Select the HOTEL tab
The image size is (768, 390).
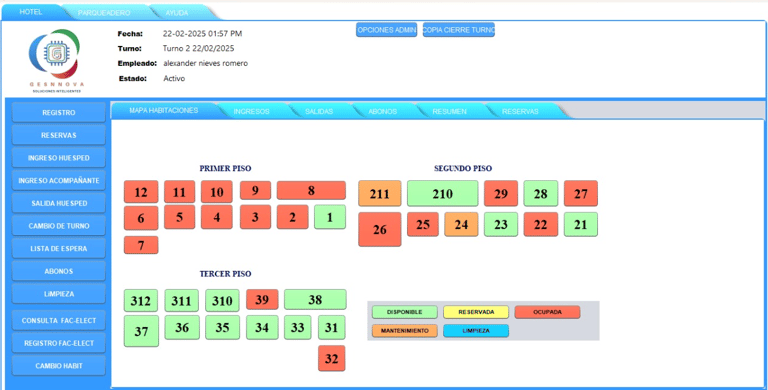[31, 12]
